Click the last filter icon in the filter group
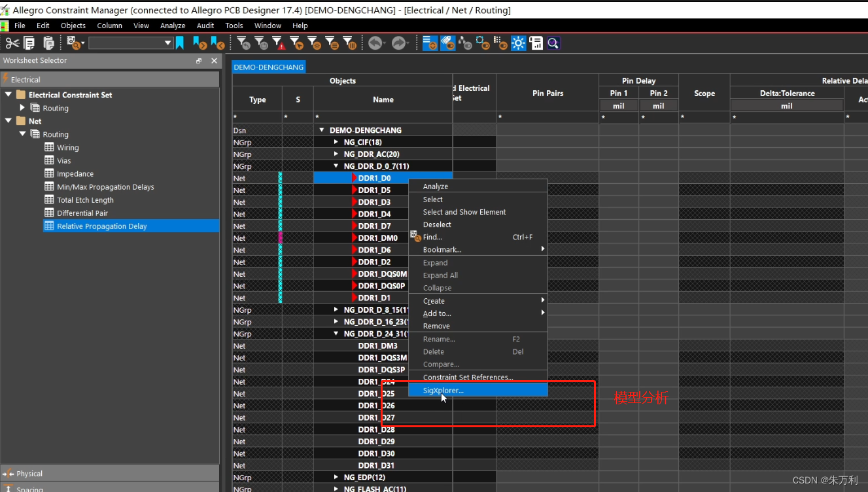Viewport: 868px width, 492px height. pyautogui.click(x=349, y=43)
